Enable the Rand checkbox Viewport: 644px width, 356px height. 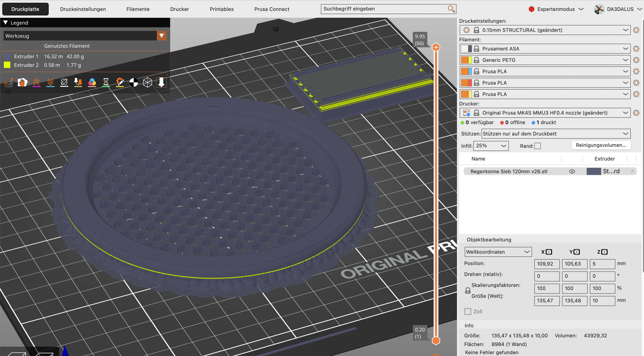(538, 146)
